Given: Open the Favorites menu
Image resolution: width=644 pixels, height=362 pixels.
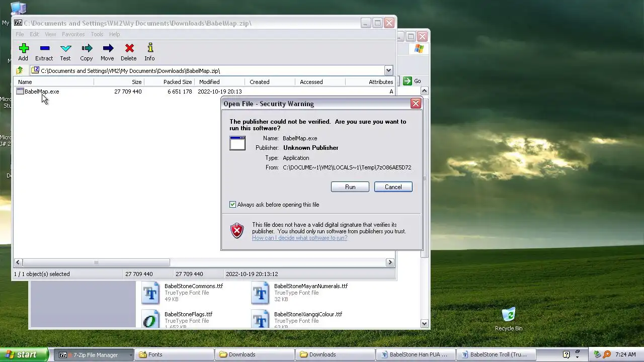Looking at the screenshot, I should click(x=73, y=34).
